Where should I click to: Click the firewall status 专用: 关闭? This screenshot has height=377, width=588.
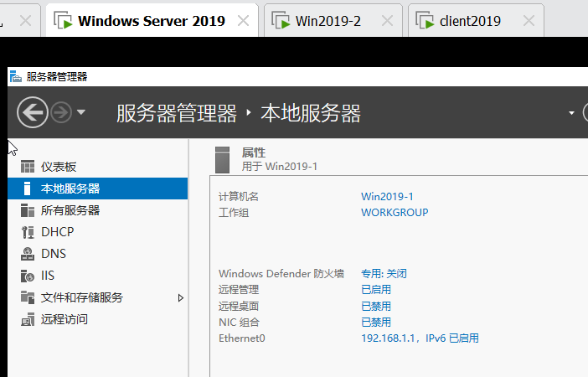(384, 273)
